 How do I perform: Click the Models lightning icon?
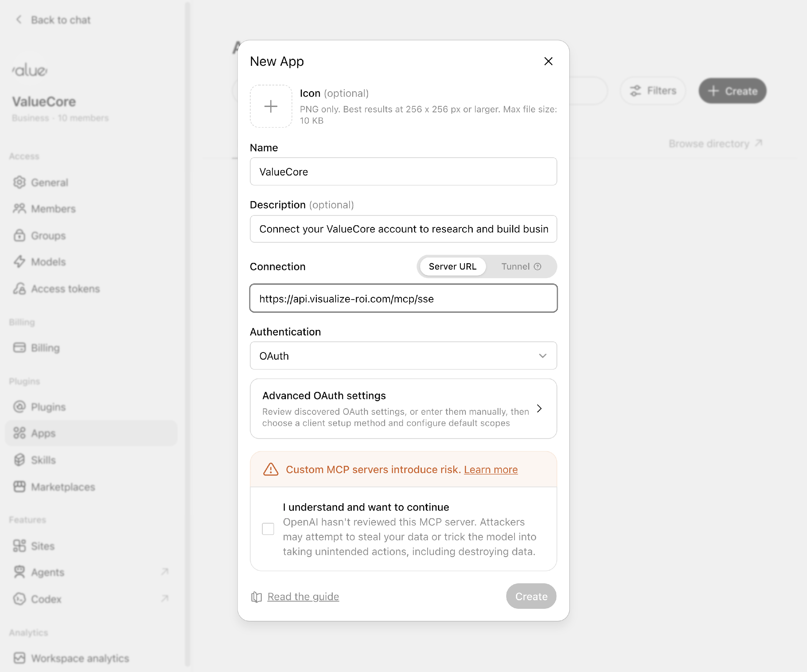point(19,262)
